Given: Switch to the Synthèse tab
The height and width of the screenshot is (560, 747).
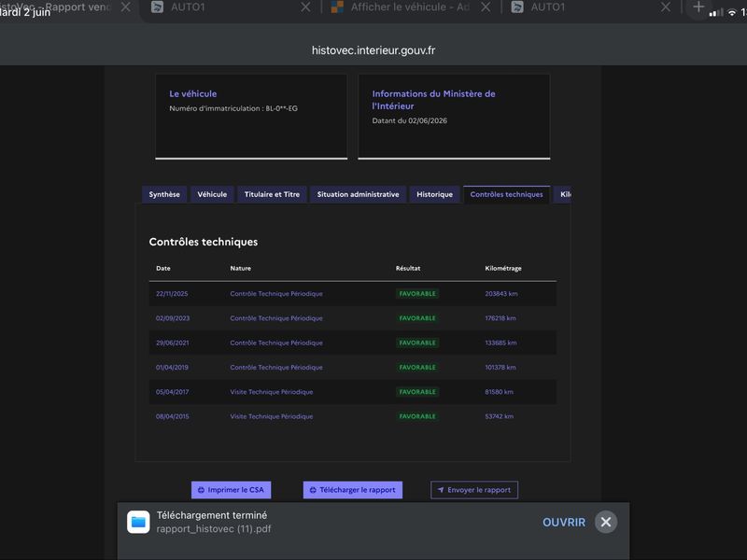Looking at the screenshot, I should [x=164, y=194].
